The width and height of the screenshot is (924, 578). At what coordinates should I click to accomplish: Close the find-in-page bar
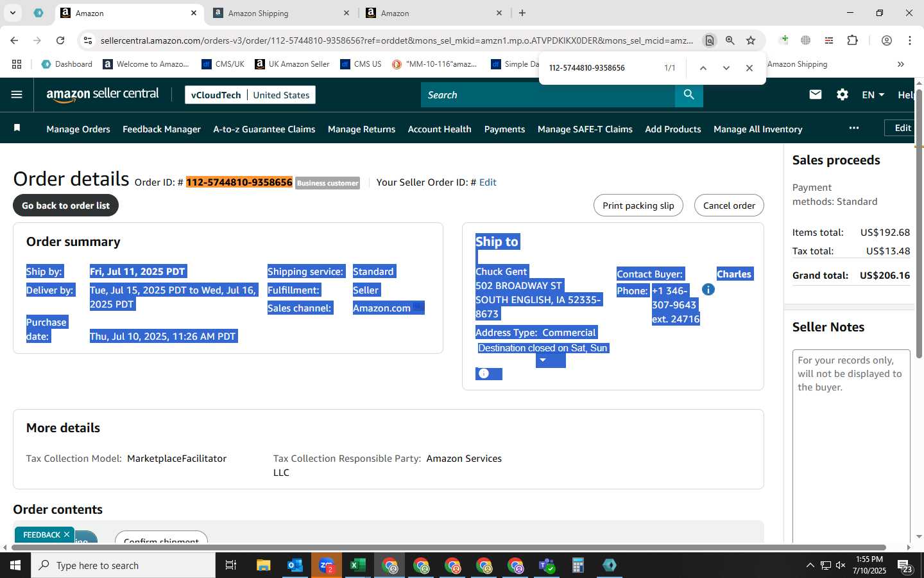[749, 67]
